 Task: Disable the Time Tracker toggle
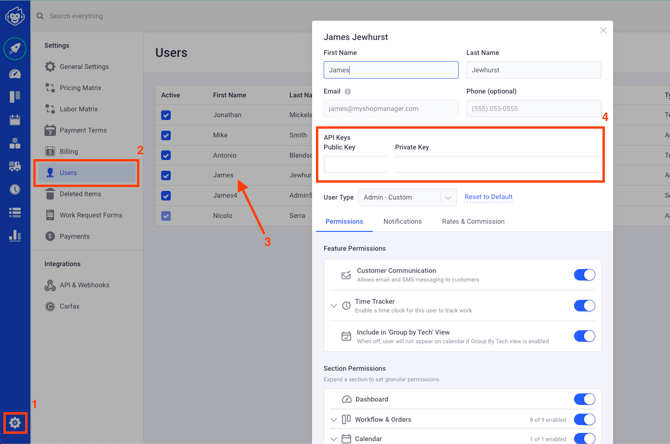[584, 306]
